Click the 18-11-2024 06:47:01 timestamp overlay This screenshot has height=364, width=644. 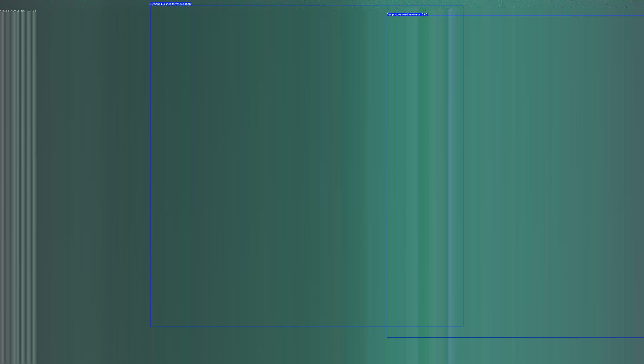pyautogui.click(x=18, y=11)
